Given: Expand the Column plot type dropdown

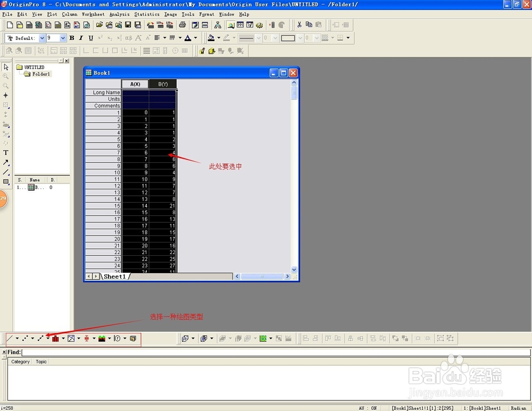Looking at the screenshot, I should coord(63,338).
